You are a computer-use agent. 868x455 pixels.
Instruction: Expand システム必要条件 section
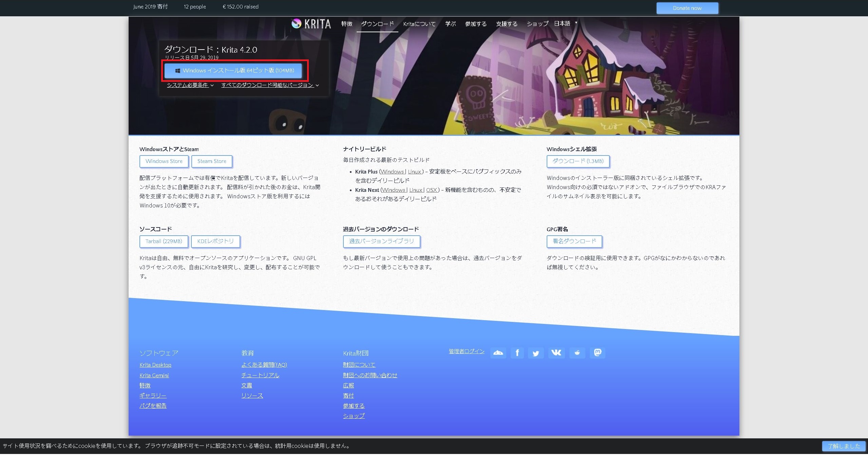tap(190, 85)
